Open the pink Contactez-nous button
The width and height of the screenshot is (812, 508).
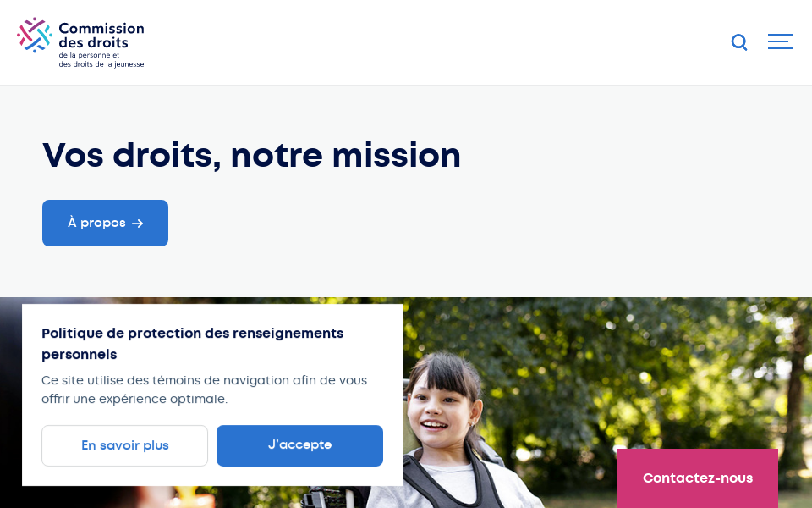(698, 478)
